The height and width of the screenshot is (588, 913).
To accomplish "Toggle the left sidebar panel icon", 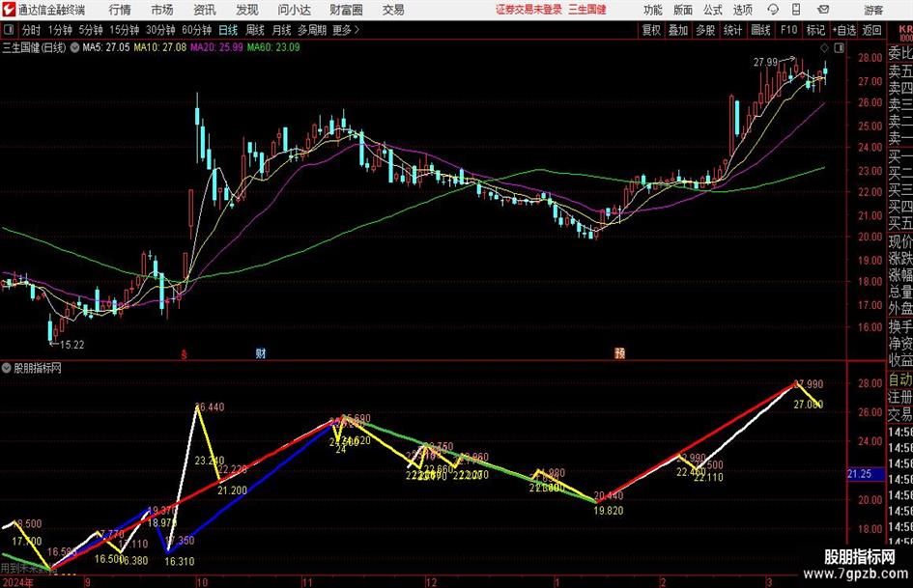I will (9, 30).
